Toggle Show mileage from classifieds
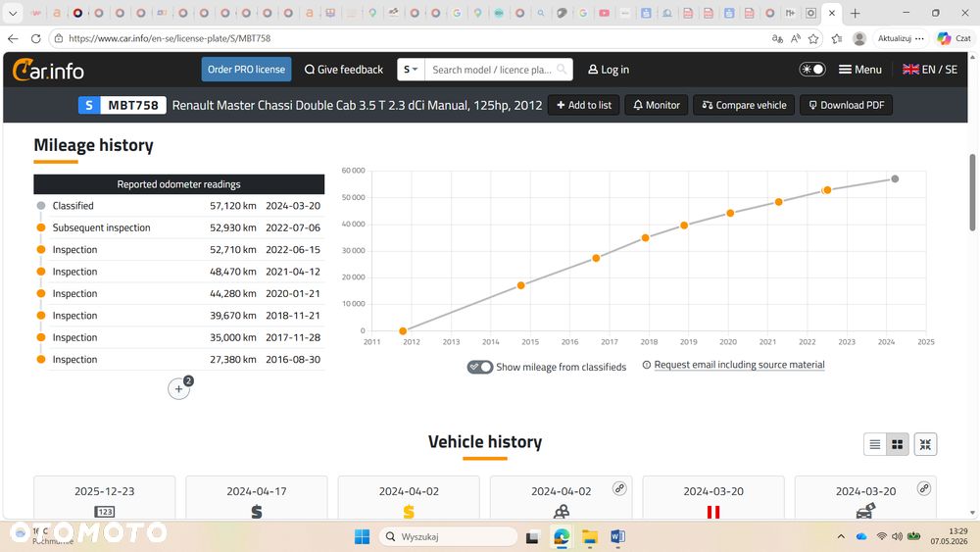The image size is (980, 552). click(x=480, y=367)
